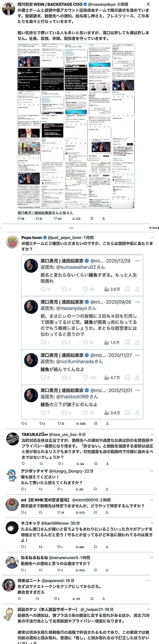This screenshot has width=159, height=644.
Task: Like the TAKUKAZÜ reply
Action: tap(59, 463)
